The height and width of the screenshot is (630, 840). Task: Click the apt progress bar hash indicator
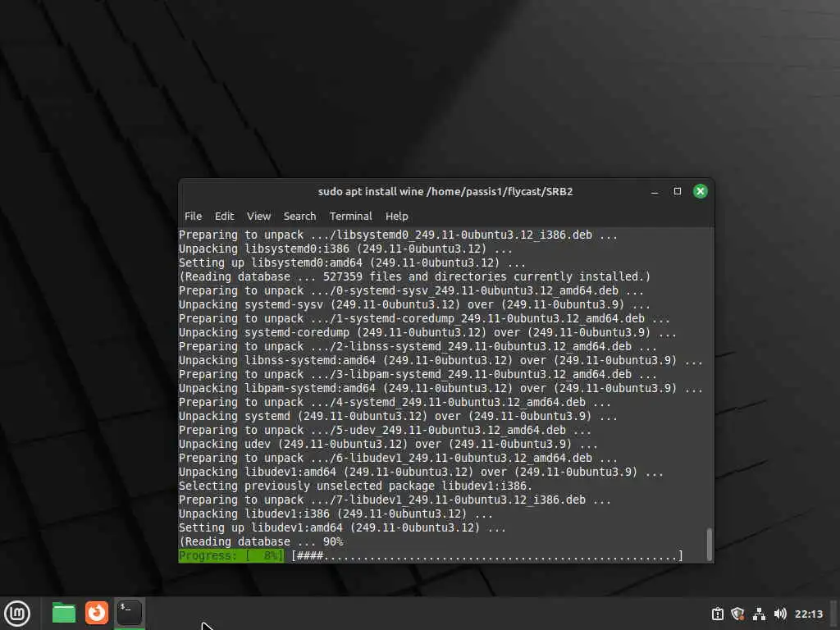click(487, 556)
